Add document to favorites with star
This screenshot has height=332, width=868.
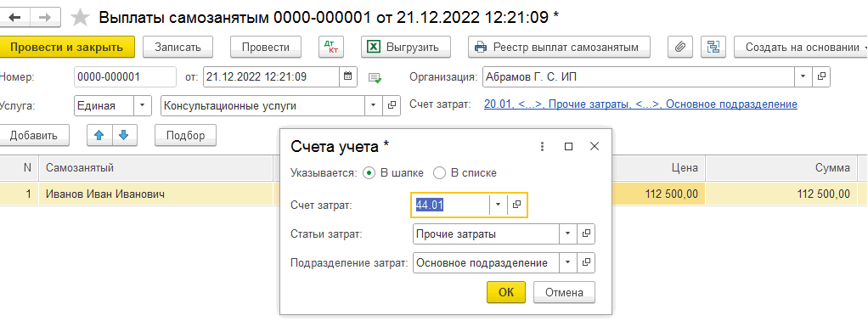pos(81,18)
